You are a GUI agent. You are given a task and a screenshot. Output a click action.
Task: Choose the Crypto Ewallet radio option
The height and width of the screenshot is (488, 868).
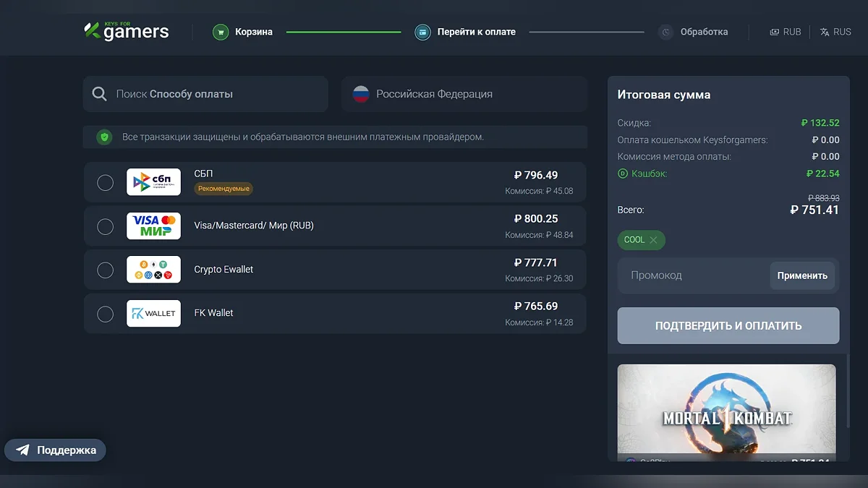(x=105, y=270)
